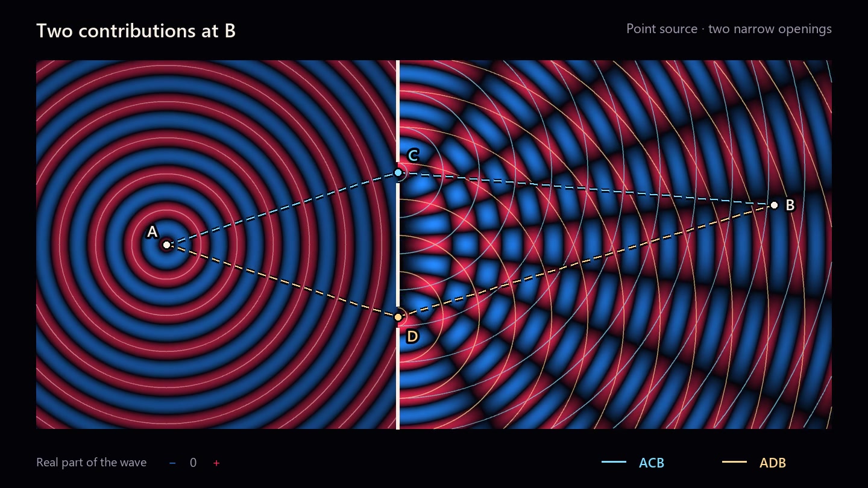Click the letter label "A"
The image size is (868, 488).
coord(153,232)
